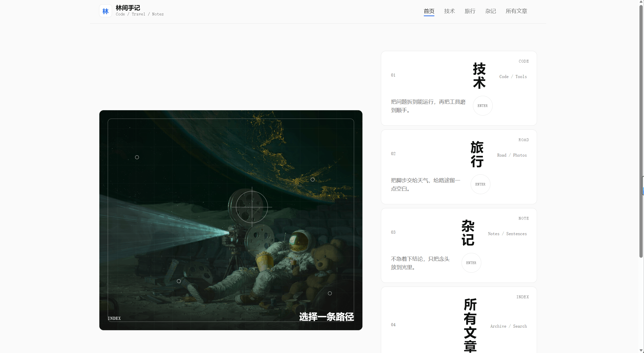Click the description 把脚步交给天气
644x353 pixels.
coord(426,184)
